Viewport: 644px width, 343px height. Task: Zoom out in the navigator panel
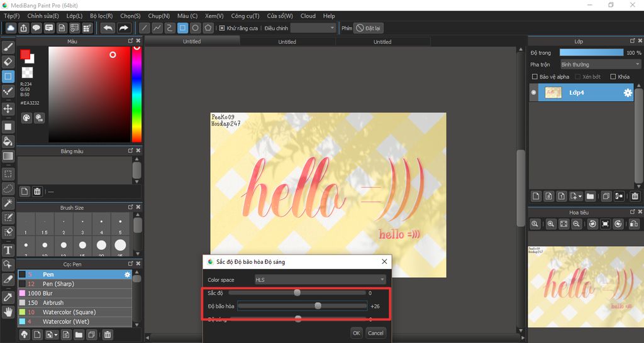(x=576, y=224)
